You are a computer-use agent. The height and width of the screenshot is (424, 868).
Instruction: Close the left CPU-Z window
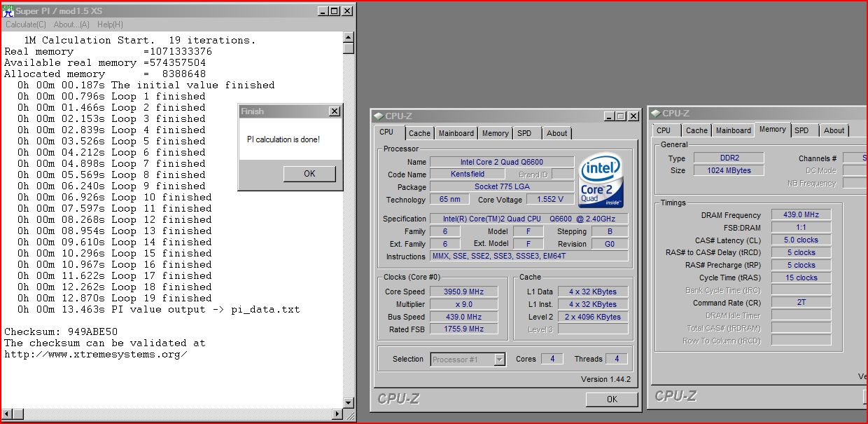[x=633, y=116]
